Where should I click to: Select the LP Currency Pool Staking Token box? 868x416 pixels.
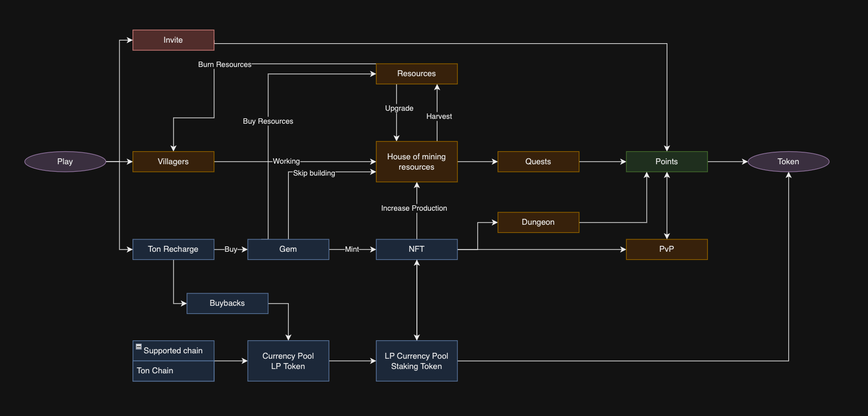(x=416, y=361)
